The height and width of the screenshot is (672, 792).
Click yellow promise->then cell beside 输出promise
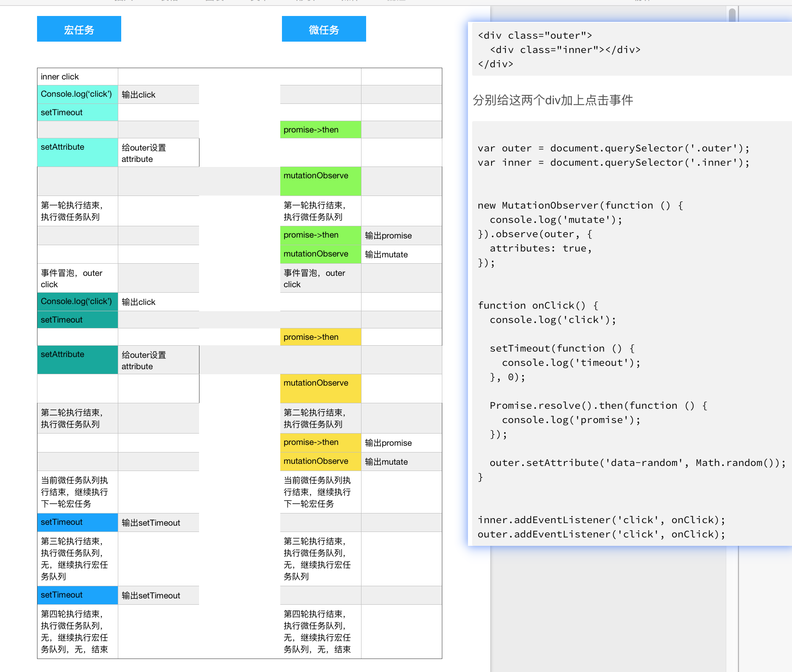click(x=321, y=443)
